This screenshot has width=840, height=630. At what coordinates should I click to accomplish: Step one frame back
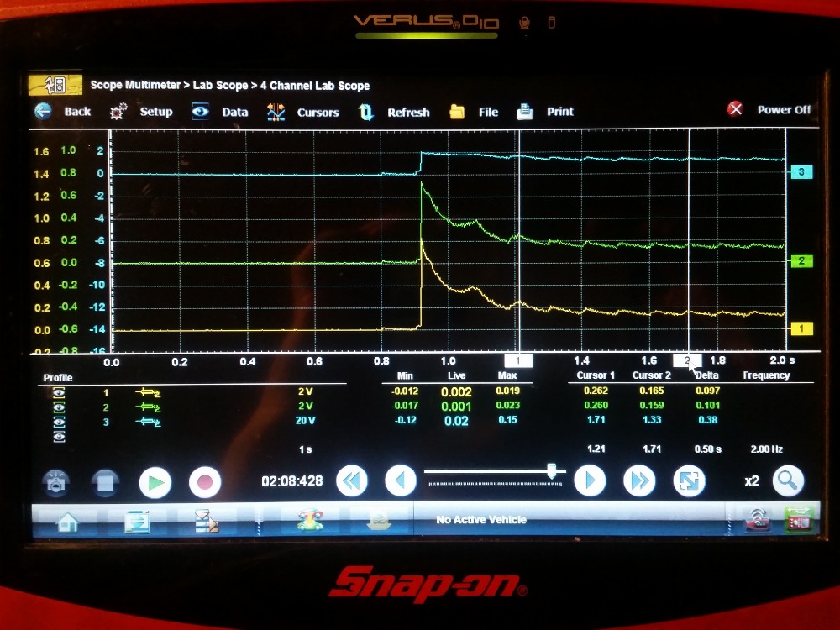pos(401,481)
